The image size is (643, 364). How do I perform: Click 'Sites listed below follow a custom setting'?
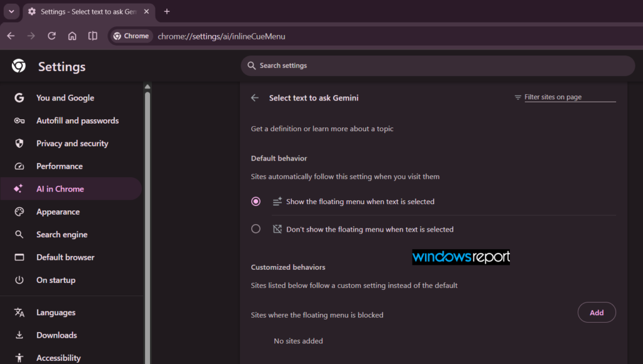(x=354, y=286)
